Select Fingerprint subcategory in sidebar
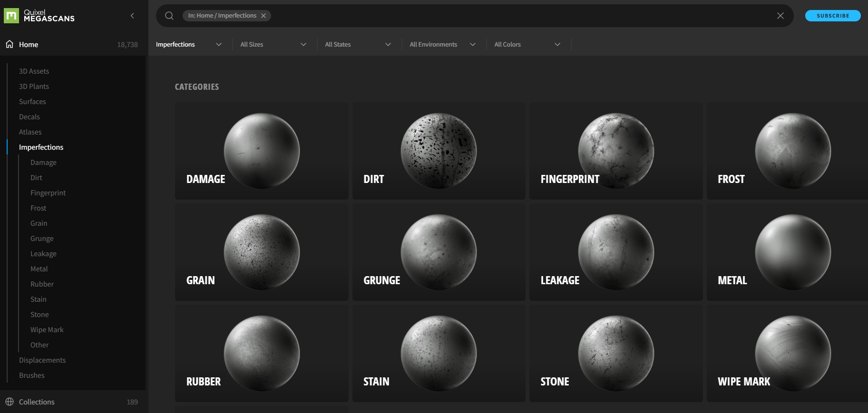 (x=48, y=192)
